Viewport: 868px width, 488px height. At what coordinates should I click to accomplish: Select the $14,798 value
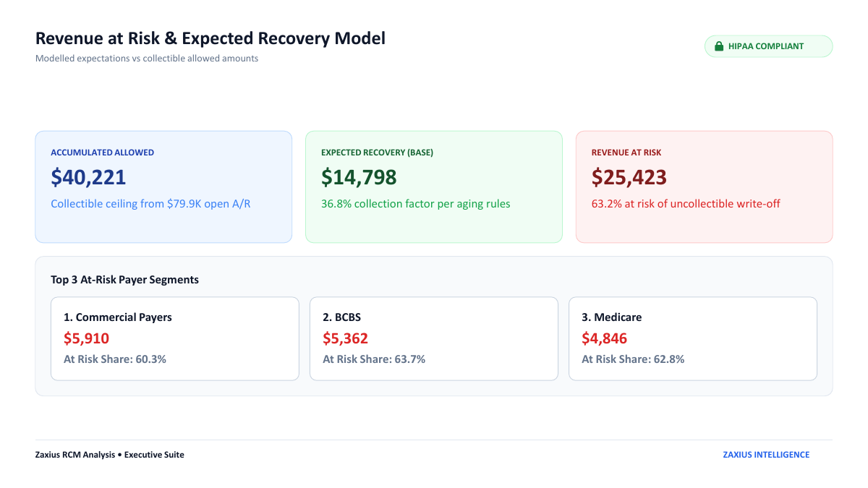coord(359,177)
